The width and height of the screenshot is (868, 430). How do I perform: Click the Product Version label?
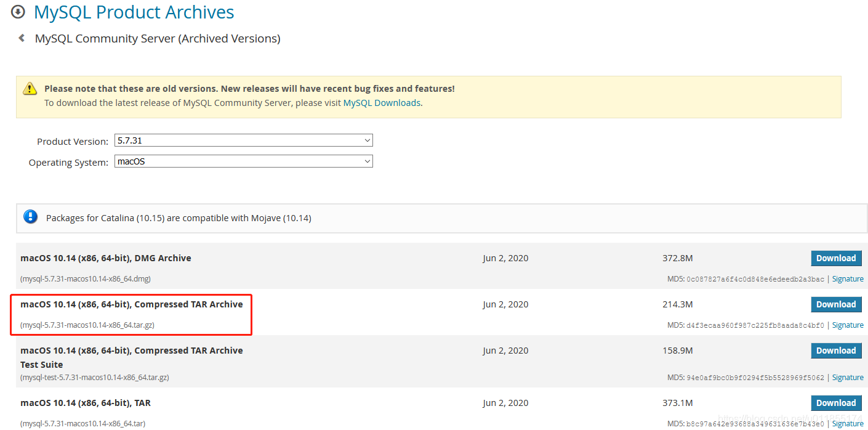(73, 141)
